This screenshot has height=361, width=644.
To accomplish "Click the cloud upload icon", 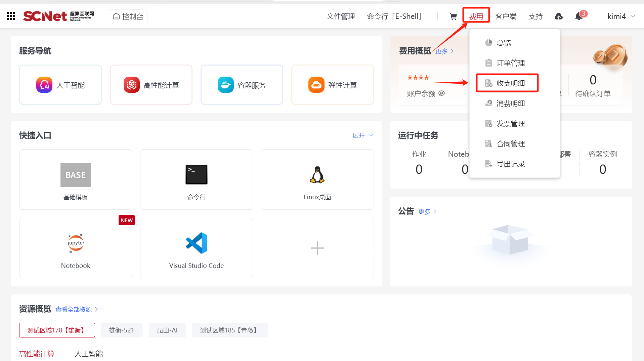I will pos(558,16).
